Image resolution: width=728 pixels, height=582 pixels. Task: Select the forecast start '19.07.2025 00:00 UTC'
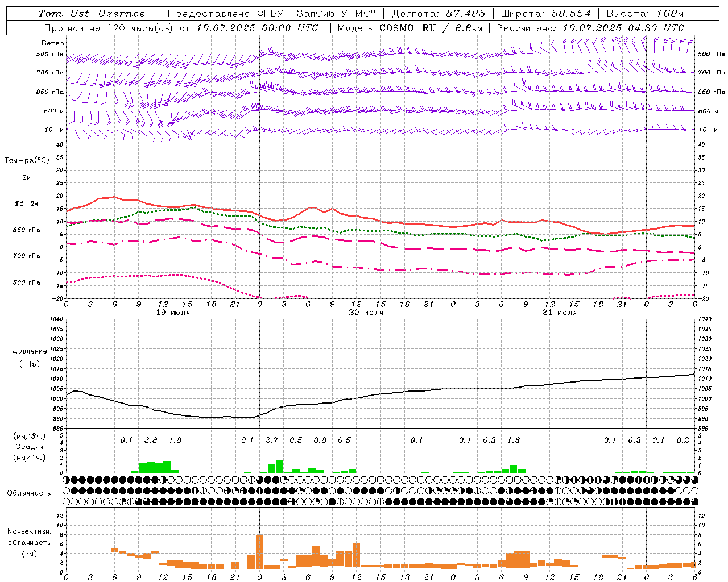tap(257, 28)
